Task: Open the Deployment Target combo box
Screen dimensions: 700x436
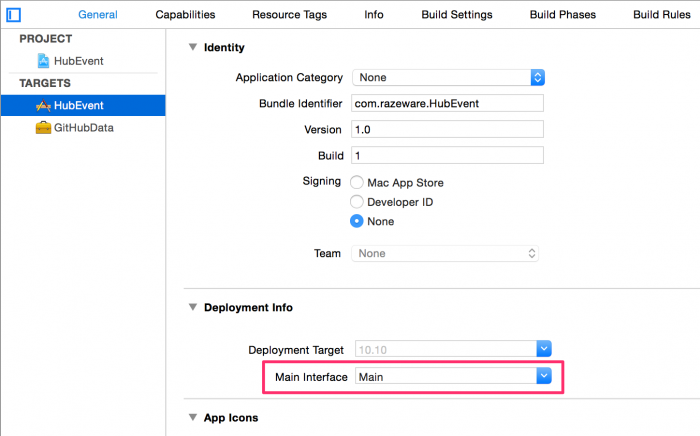Action: point(544,349)
